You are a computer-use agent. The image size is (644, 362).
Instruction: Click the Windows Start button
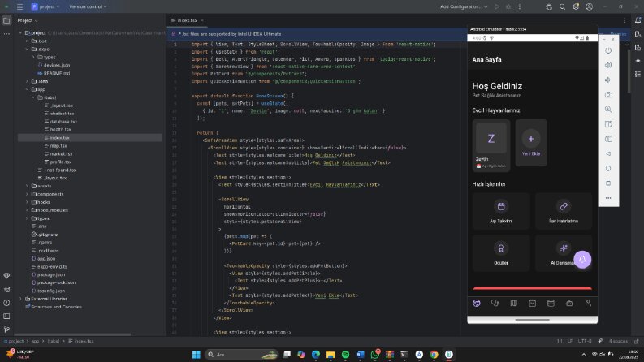tap(197, 354)
